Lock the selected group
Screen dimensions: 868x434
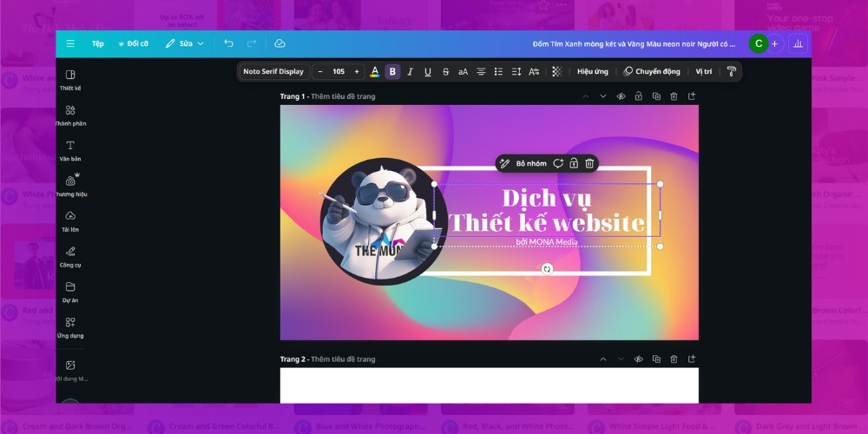574,163
